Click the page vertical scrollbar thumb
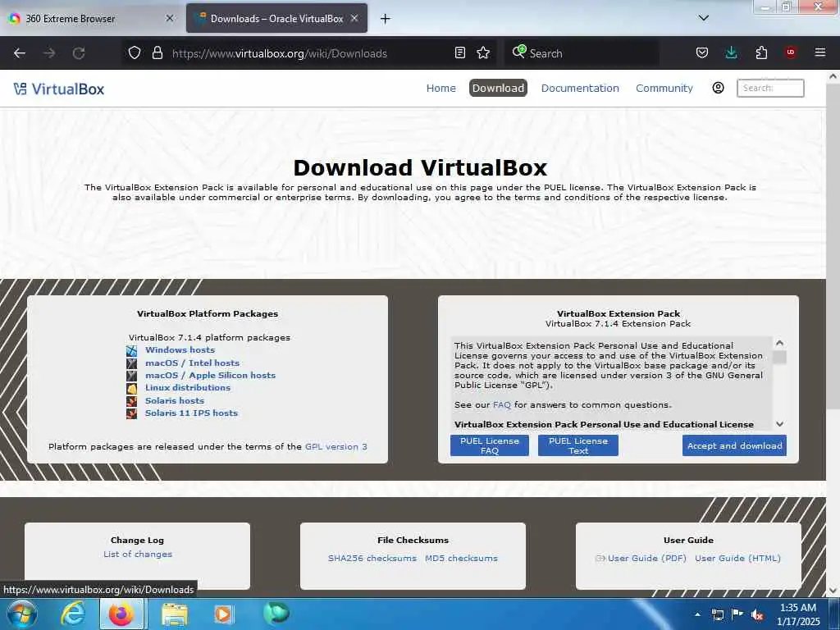 pos(833,246)
